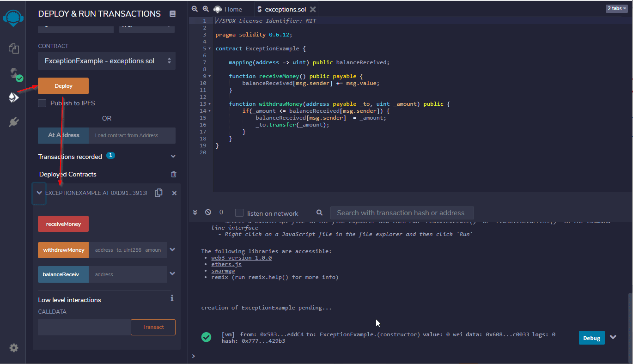Select the exceptions.sol tab
The height and width of the screenshot is (364, 633).
coord(286,9)
